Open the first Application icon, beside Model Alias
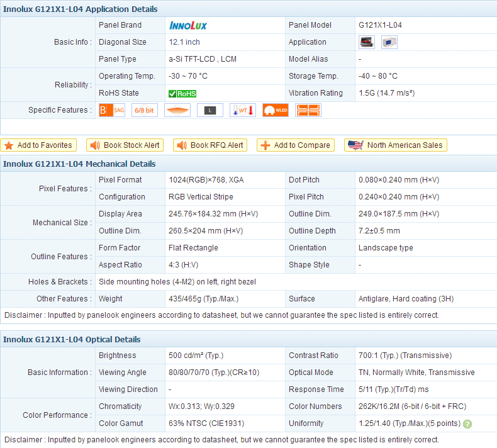Screen dimensions: 497x448 click(366, 42)
